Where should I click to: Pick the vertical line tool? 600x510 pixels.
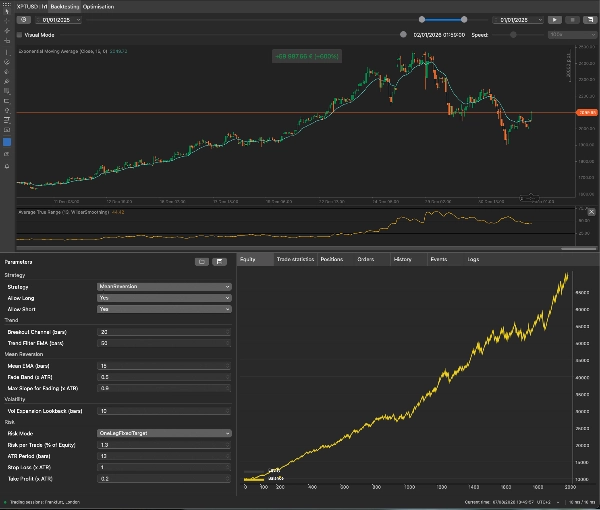tap(7, 52)
